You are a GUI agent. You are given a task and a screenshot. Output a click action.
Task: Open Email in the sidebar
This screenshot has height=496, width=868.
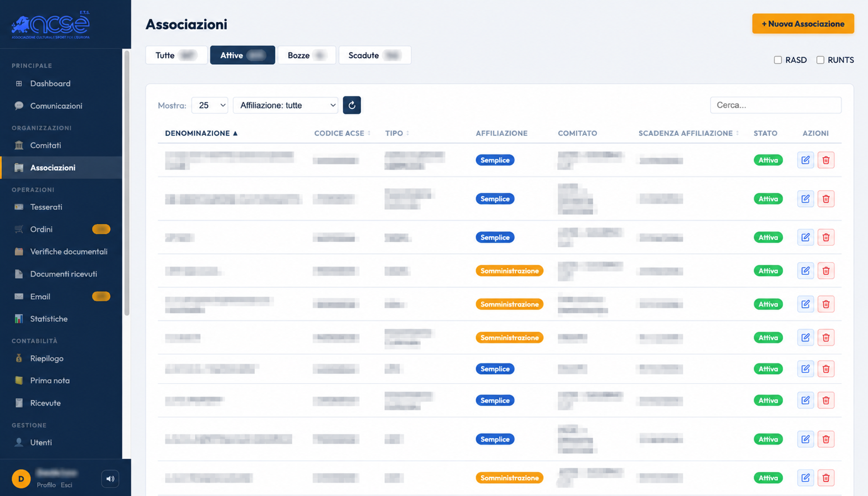[61, 297]
